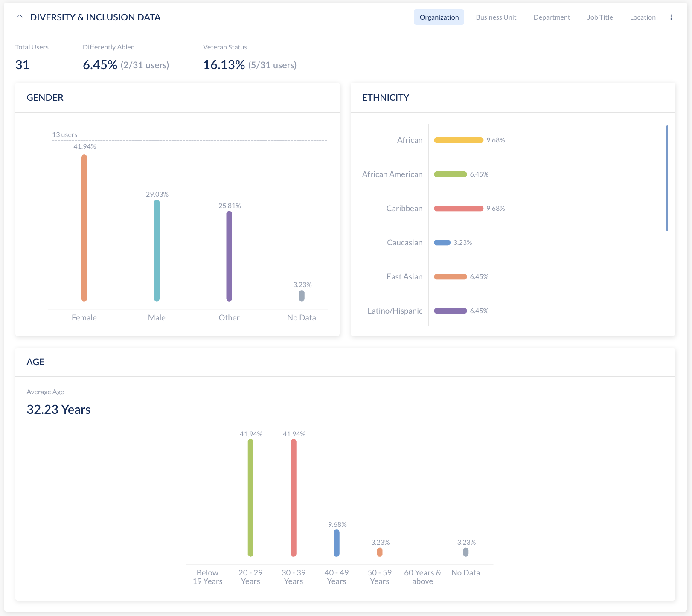Click the Other gender bar

pos(229,256)
